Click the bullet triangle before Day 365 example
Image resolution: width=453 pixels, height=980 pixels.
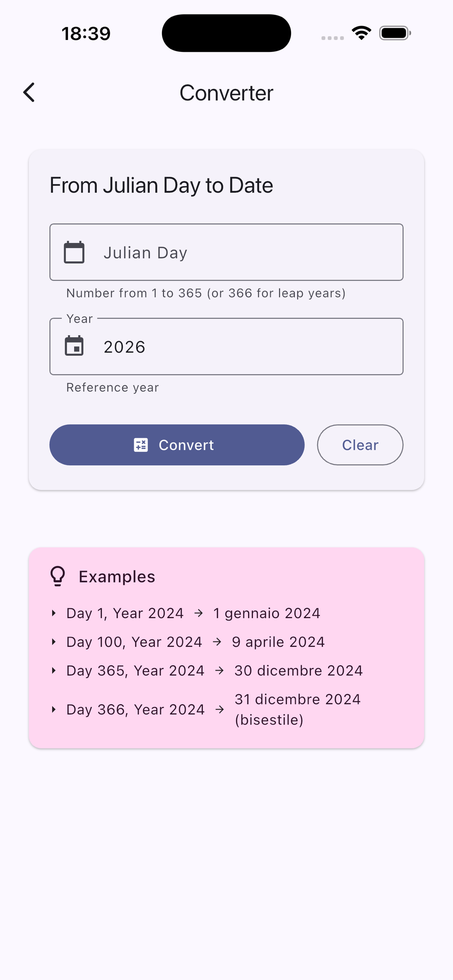[x=54, y=670]
